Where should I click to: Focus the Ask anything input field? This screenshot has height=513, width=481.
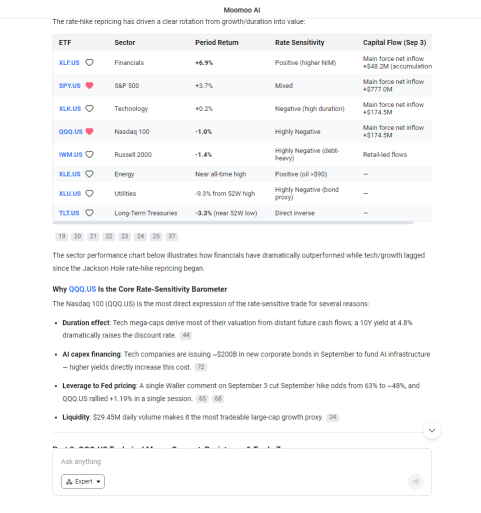pyautogui.click(x=242, y=462)
